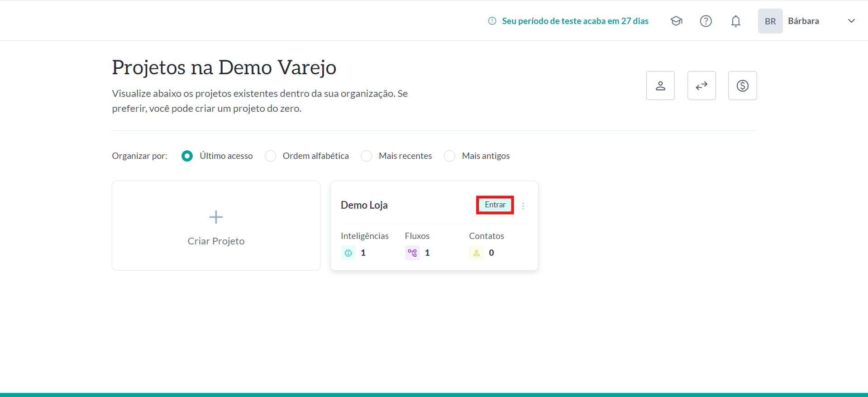
Task: Sort projects by Ordem alfabética
Action: point(270,156)
